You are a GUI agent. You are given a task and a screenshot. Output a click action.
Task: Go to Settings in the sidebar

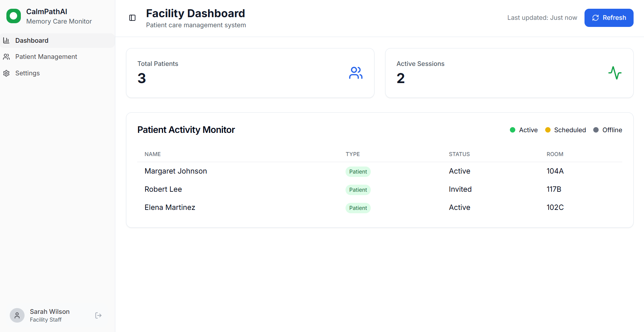[27, 73]
